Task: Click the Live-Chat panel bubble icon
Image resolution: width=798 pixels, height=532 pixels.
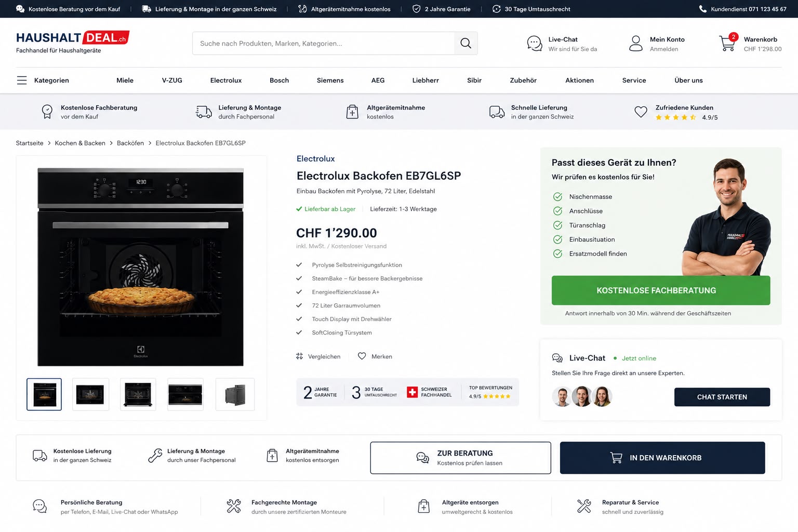Action: [557, 358]
